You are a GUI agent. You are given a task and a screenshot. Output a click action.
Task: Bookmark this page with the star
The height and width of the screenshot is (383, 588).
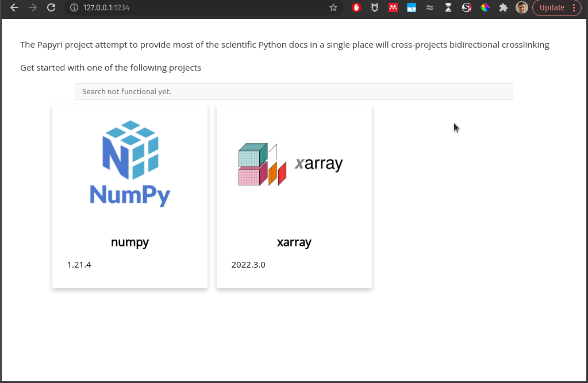[x=333, y=7]
